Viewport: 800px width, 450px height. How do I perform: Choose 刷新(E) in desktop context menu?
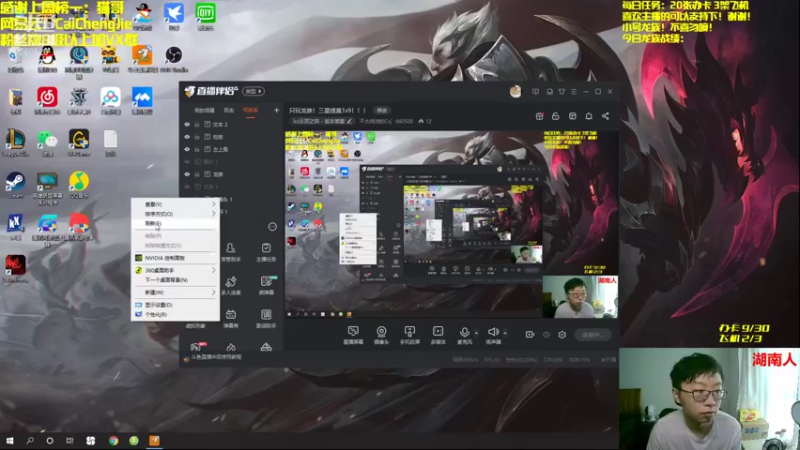click(175, 223)
